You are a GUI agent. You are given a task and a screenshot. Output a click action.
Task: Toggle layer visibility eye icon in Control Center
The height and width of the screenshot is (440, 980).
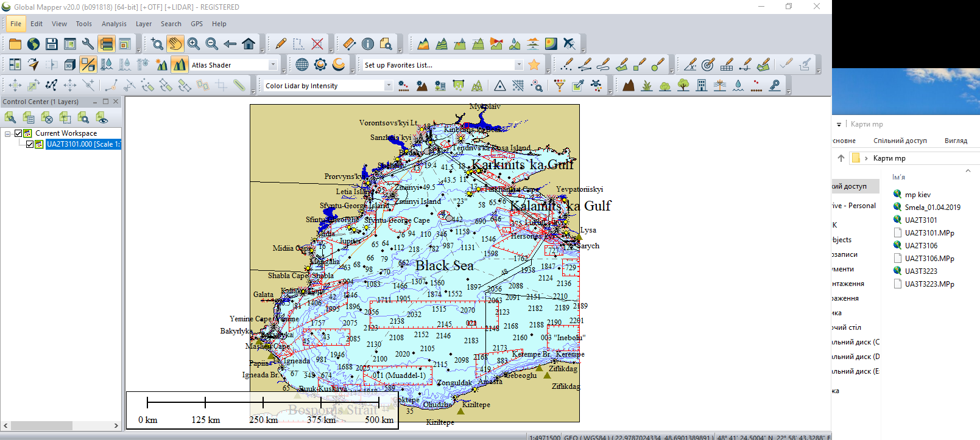(x=102, y=117)
